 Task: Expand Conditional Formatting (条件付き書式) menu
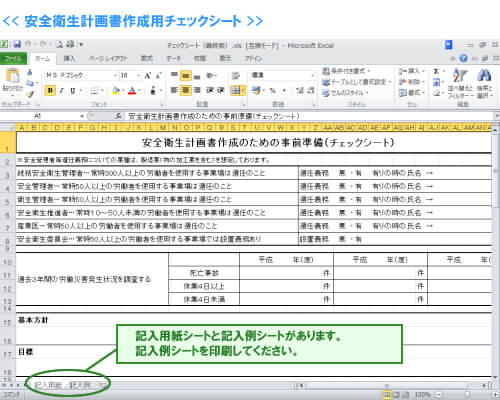[346, 71]
